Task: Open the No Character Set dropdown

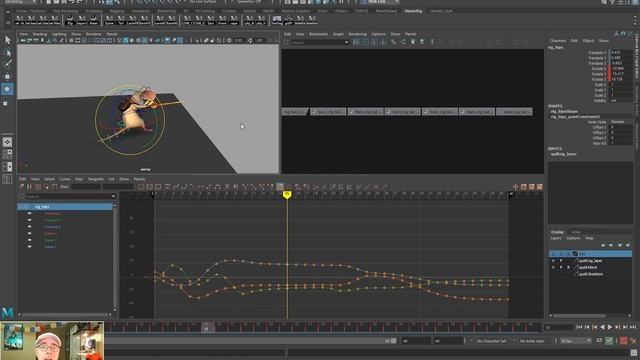Action: coord(491,341)
